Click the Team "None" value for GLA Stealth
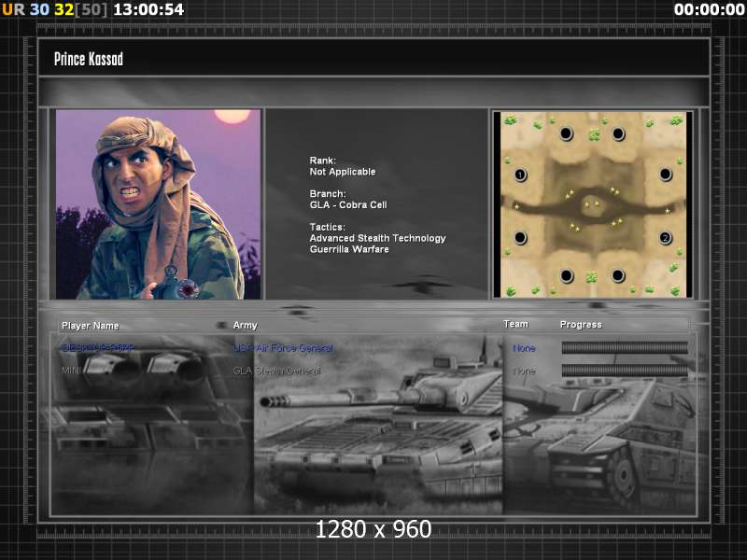The width and height of the screenshot is (747, 560). (x=524, y=371)
